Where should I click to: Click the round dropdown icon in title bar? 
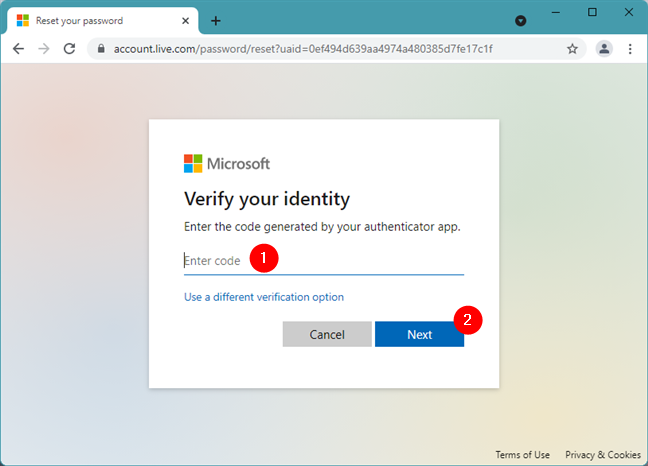coord(521,21)
